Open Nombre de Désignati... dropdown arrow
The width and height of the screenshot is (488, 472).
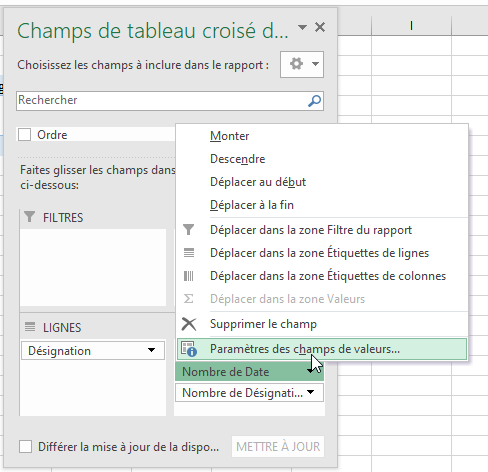click(311, 392)
